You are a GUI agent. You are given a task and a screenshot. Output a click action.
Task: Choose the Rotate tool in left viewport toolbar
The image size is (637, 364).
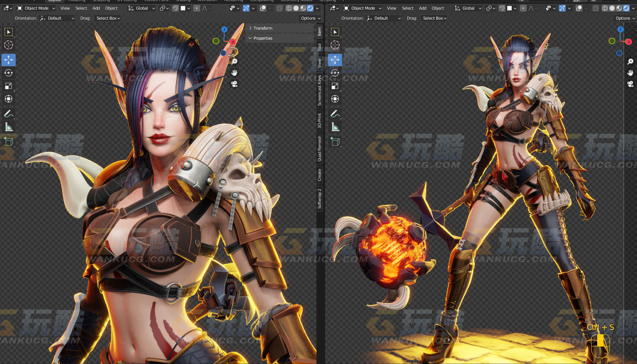click(9, 73)
